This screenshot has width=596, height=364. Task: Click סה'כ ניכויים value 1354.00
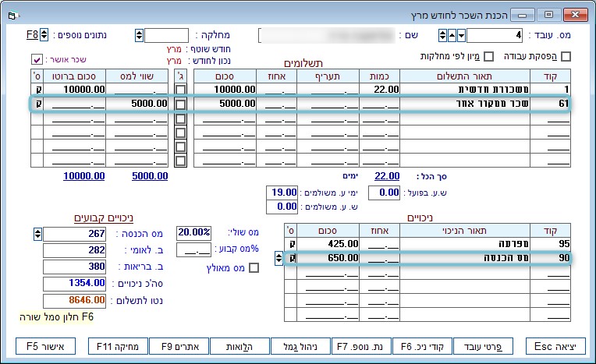tap(75, 284)
